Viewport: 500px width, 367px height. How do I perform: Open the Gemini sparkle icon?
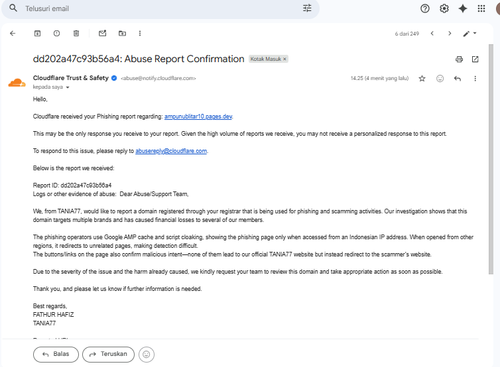coord(463,9)
